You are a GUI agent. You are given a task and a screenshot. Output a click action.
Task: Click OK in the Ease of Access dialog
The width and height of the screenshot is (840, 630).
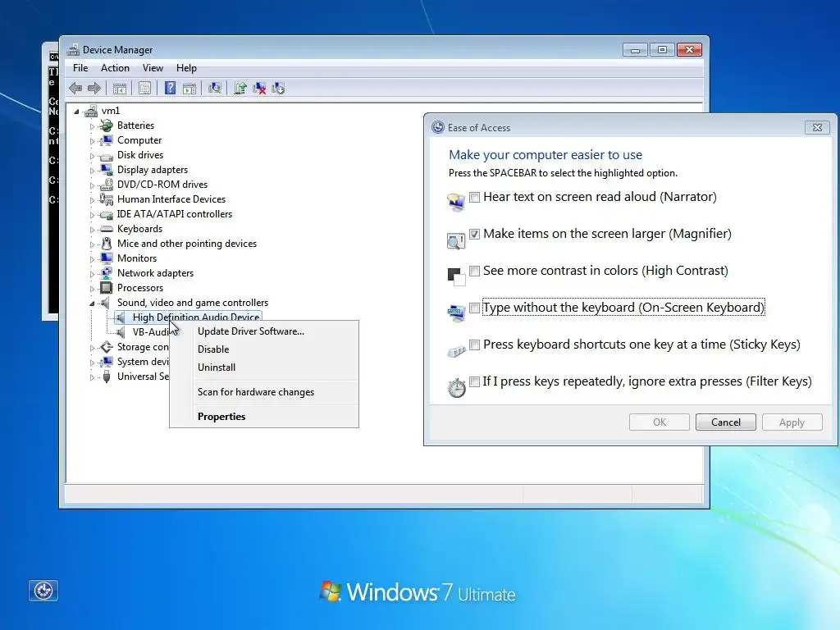pyautogui.click(x=660, y=422)
